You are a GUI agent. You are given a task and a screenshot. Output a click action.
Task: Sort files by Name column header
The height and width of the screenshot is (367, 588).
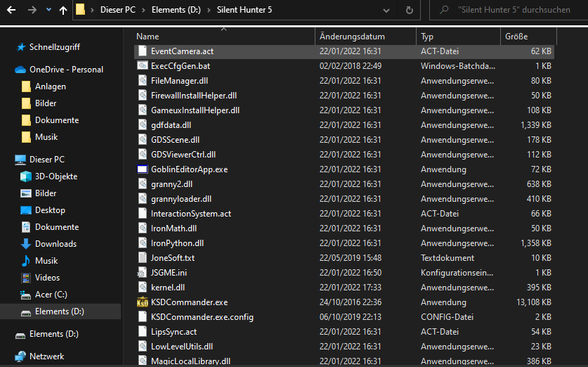click(x=148, y=37)
